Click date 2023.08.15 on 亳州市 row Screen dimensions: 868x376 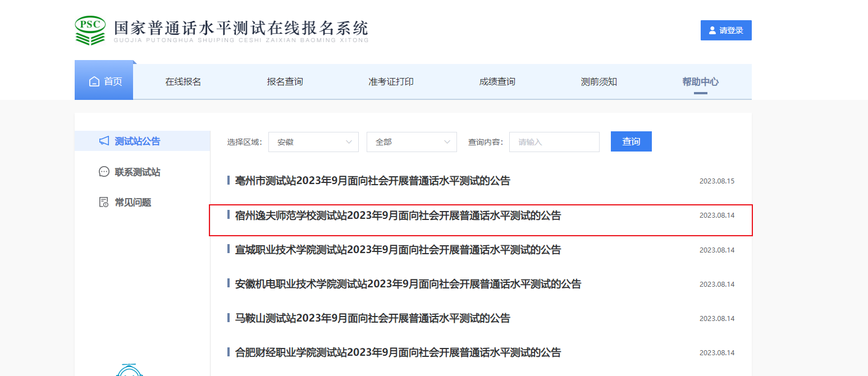[x=717, y=181]
